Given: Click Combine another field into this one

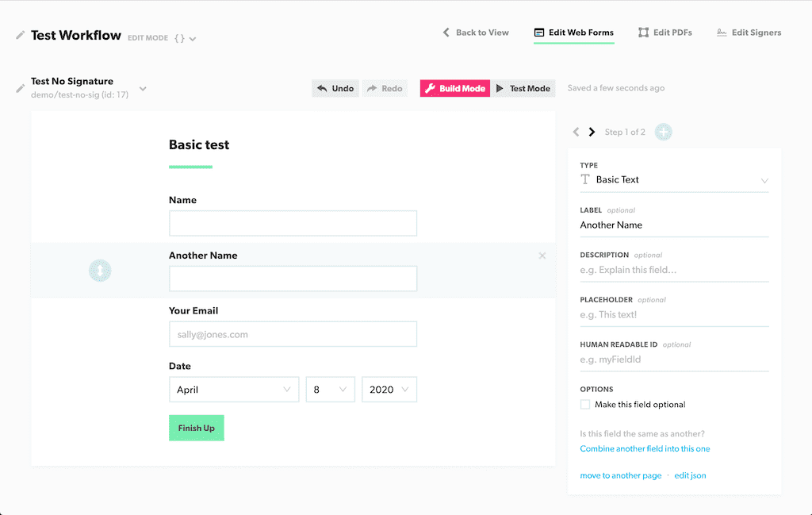Looking at the screenshot, I should [x=645, y=448].
